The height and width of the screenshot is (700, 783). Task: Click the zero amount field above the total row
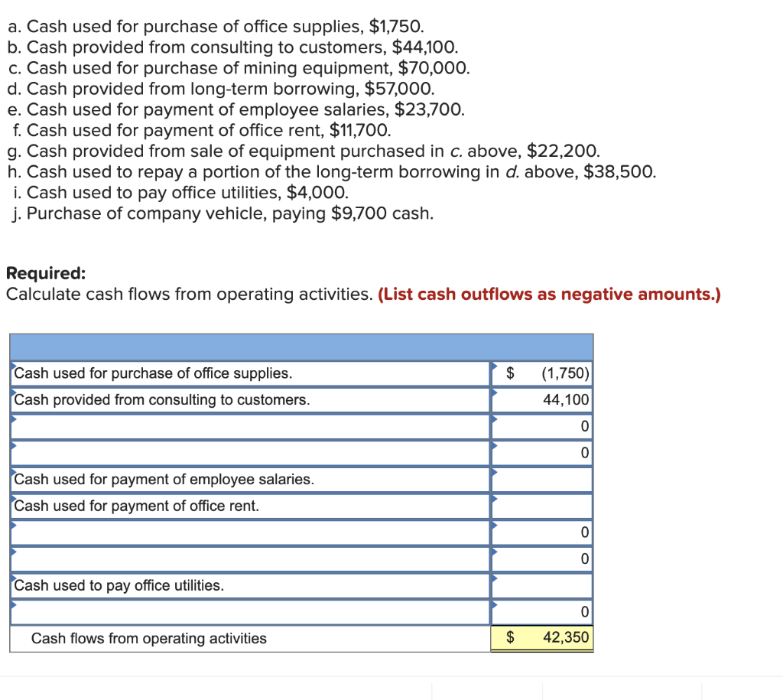(x=542, y=612)
